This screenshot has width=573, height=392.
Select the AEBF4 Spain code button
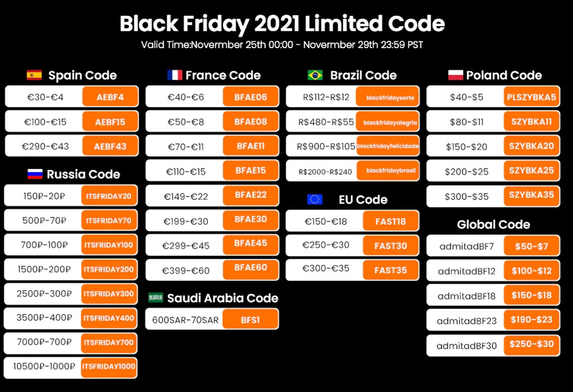[x=110, y=97]
